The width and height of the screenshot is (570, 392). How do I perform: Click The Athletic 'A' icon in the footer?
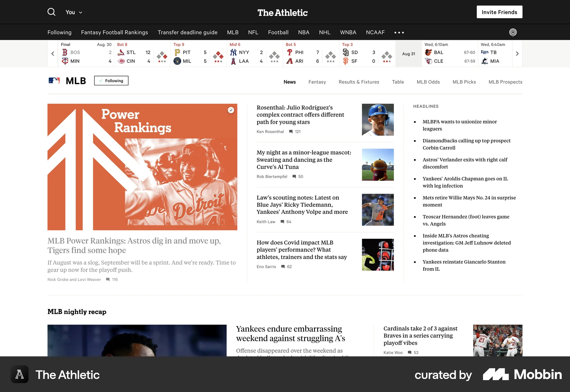pyautogui.click(x=20, y=374)
